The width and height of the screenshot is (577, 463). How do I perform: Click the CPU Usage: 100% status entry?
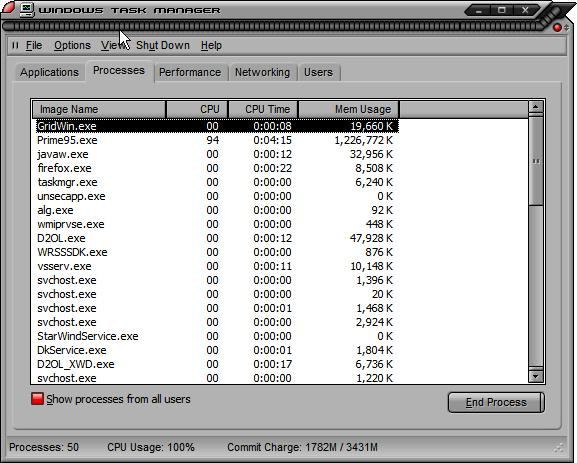pyautogui.click(x=151, y=447)
